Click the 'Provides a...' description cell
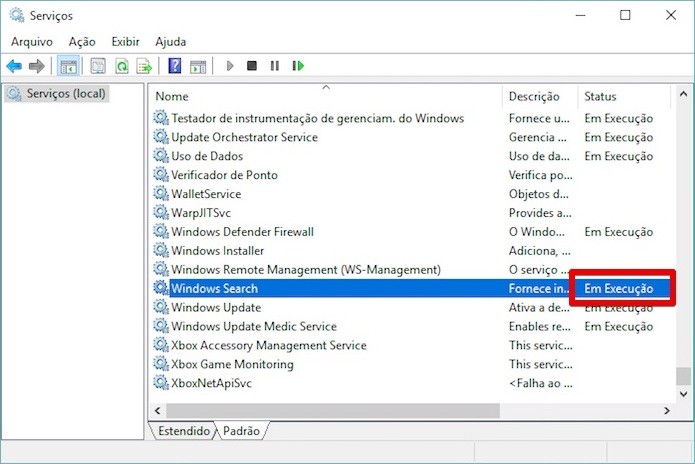The height and width of the screenshot is (464, 695). coord(540,213)
